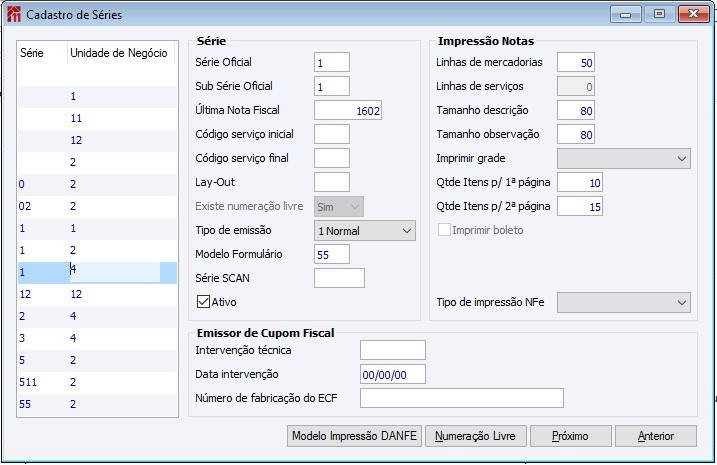Open the Tipo de emissão dropdown
This screenshot has height=465, width=717.
[364, 230]
